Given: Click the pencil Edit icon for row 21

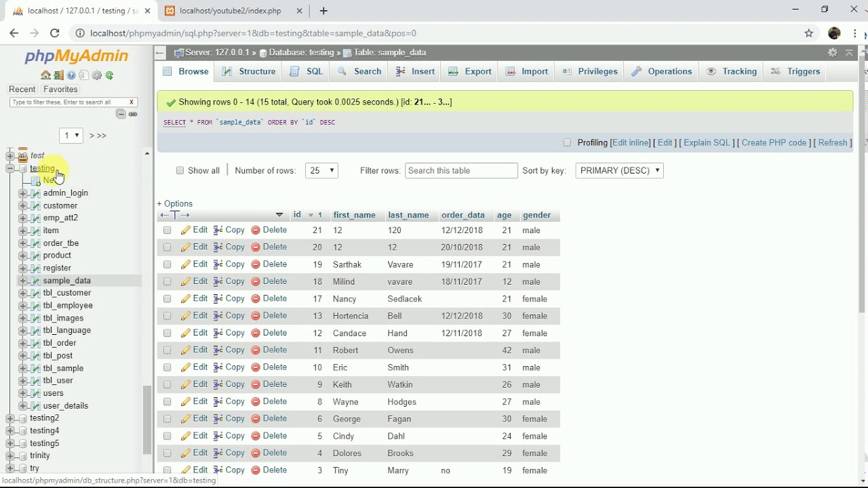Looking at the screenshot, I should [186, 230].
